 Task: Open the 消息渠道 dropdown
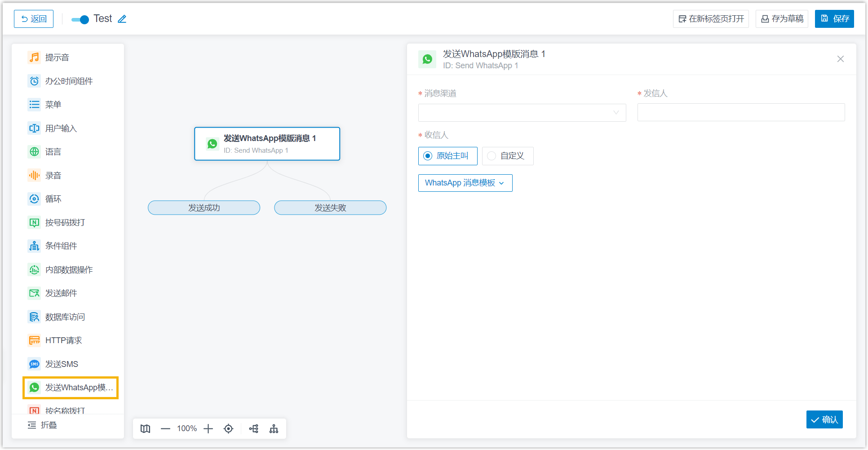tap(522, 113)
